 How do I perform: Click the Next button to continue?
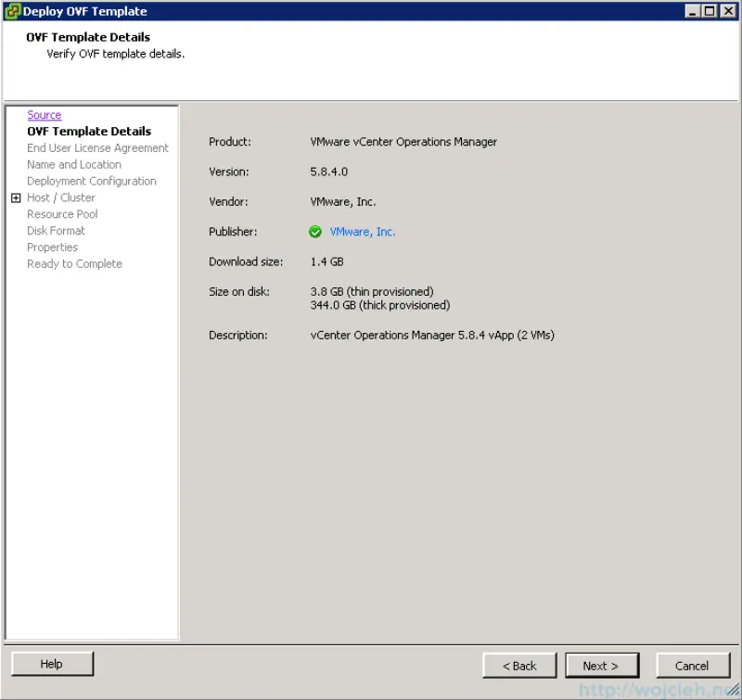coord(601,665)
